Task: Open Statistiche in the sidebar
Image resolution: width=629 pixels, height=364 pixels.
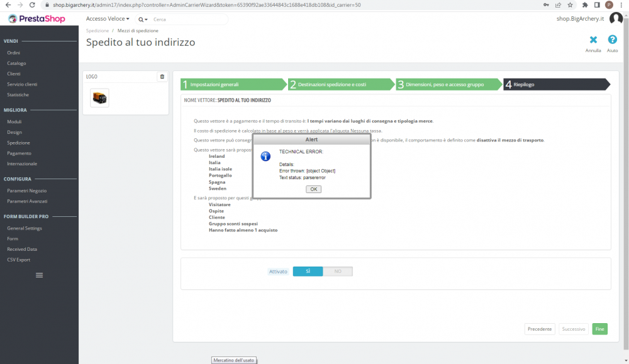Action: [18, 94]
